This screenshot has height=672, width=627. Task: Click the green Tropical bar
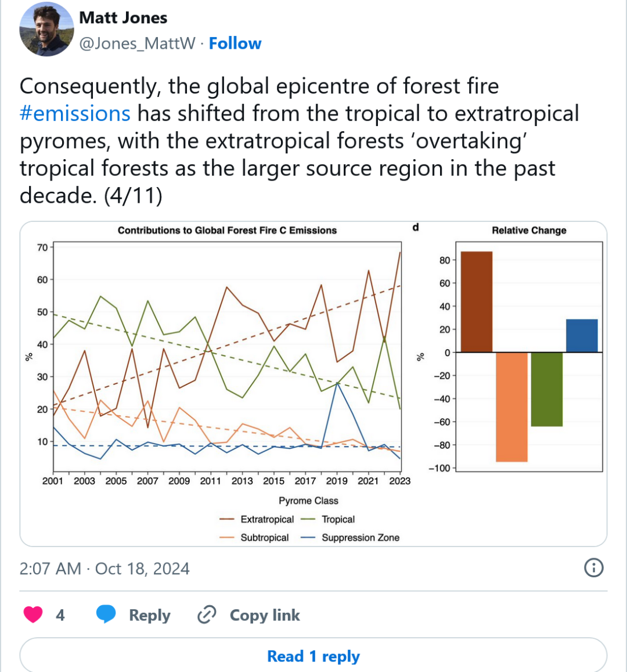coord(546,389)
